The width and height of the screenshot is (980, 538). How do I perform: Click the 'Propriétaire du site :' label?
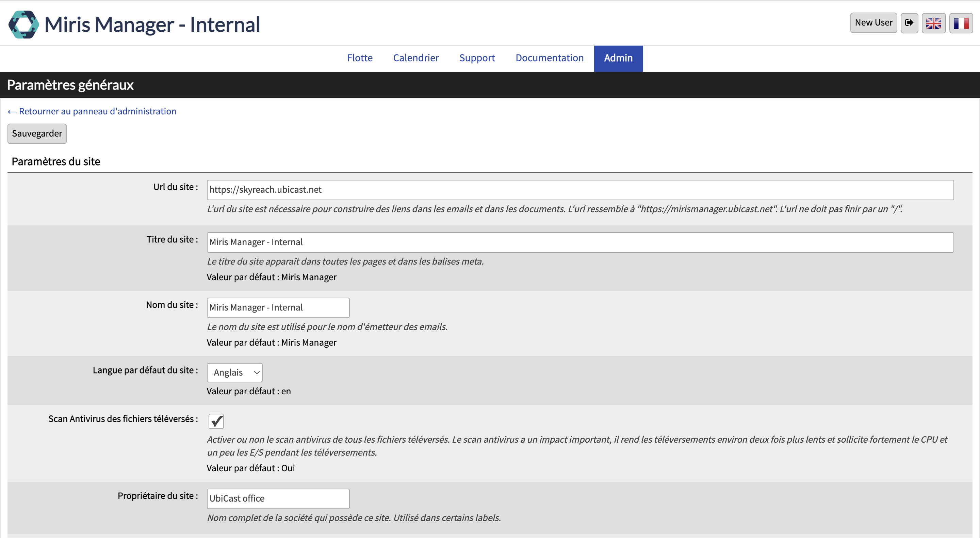(158, 496)
